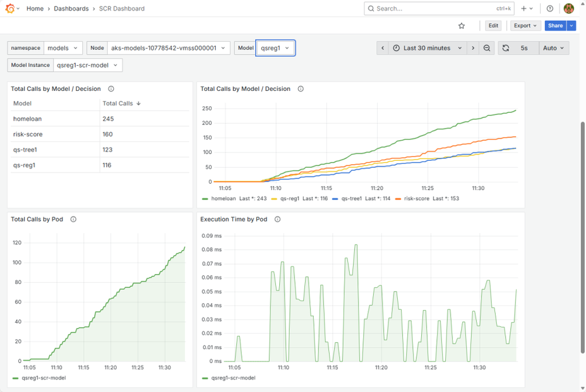Open the user profile avatar
This screenshot has height=392, width=586.
click(568, 8)
